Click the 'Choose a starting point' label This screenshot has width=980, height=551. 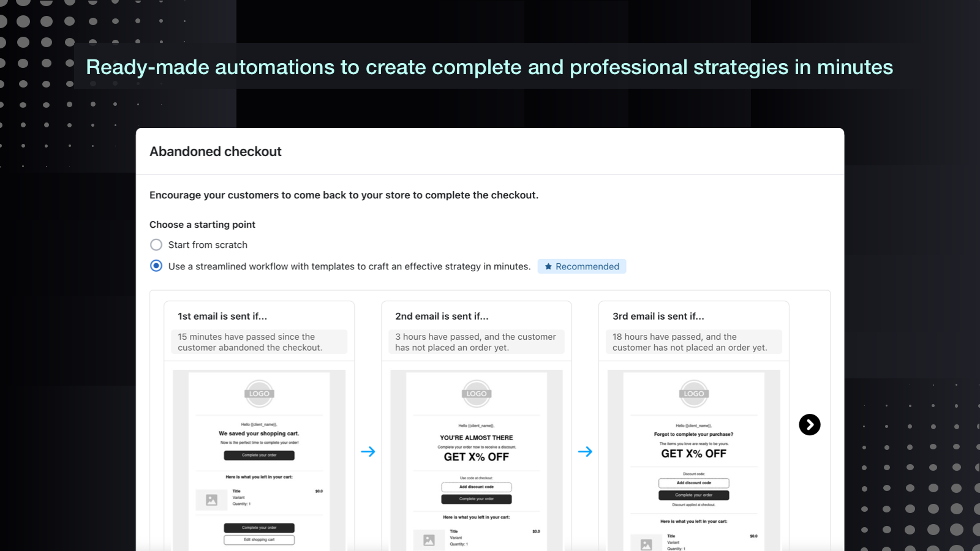coord(202,225)
